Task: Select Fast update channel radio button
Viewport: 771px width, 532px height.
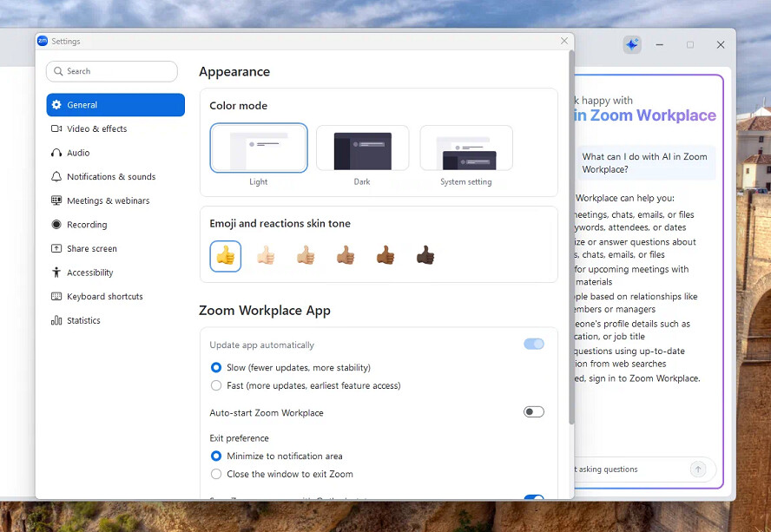Action: 216,385
